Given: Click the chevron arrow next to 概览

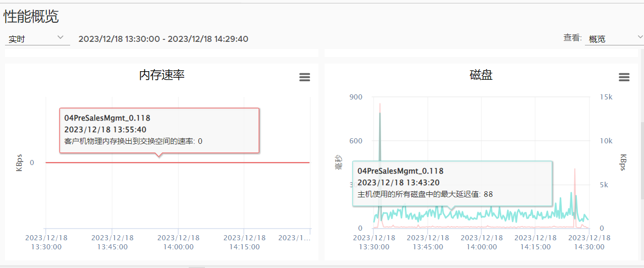Looking at the screenshot, I should point(640,37).
